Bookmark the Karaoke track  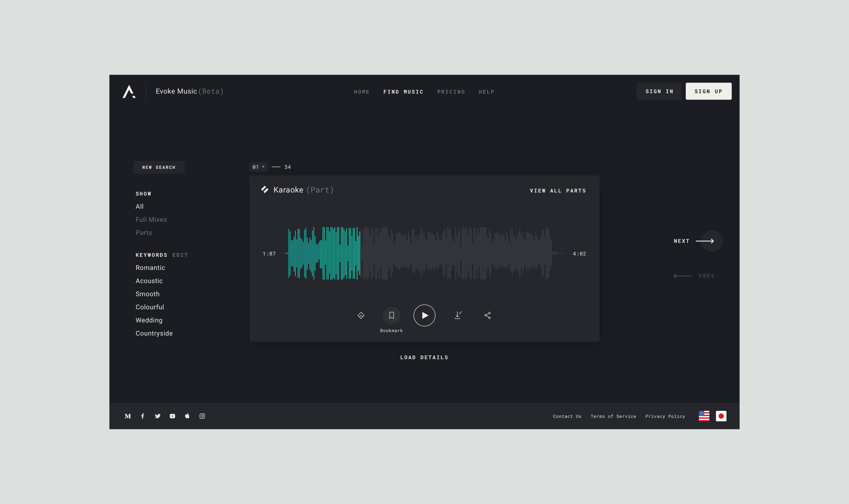(x=391, y=316)
